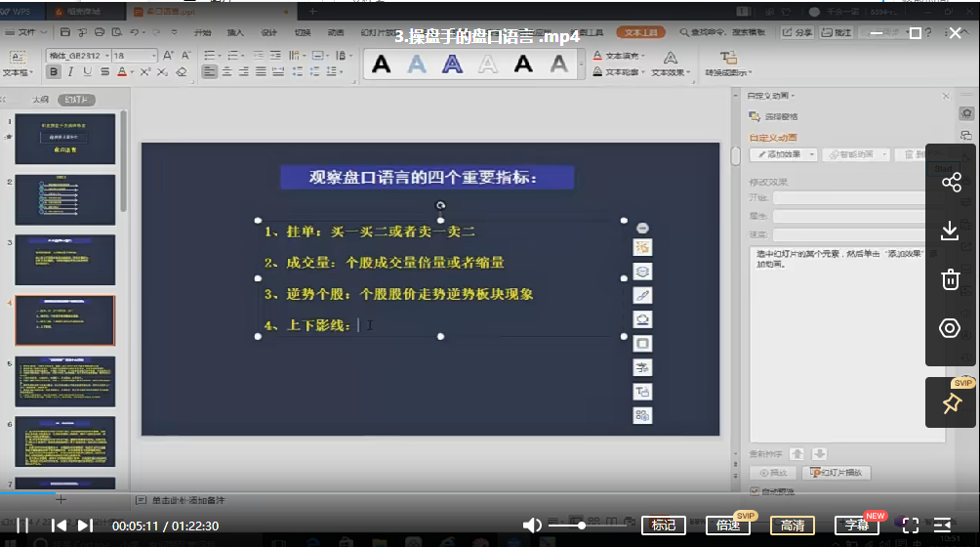
Task: Click the 标记 mark button
Action: pyautogui.click(x=664, y=526)
